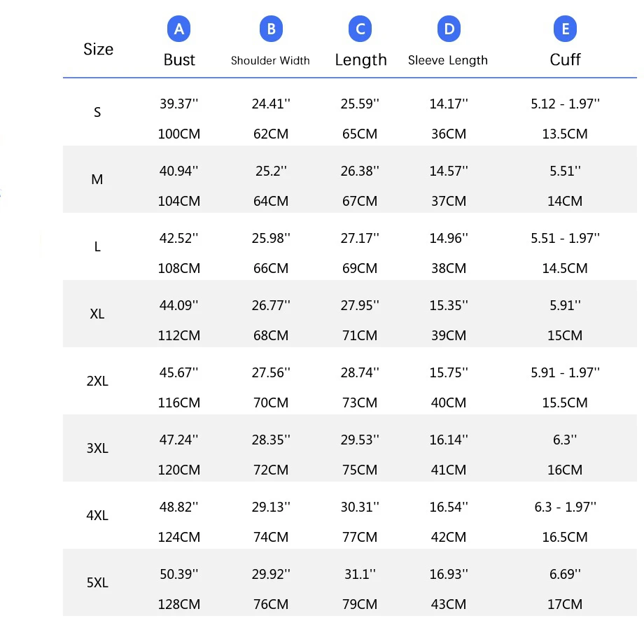
Task: Click the blue circle C icon
Action: 360,29
